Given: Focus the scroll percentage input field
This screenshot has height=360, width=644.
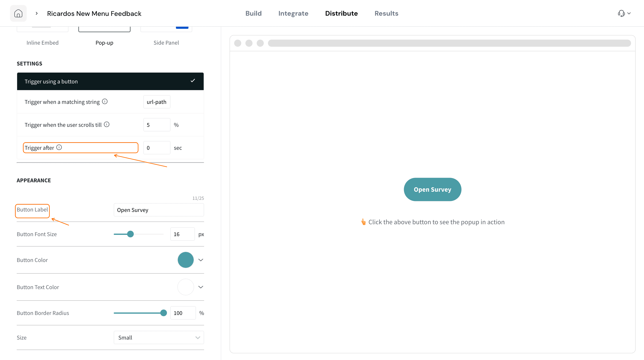Looking at the screenshot, I should point(157,125).
